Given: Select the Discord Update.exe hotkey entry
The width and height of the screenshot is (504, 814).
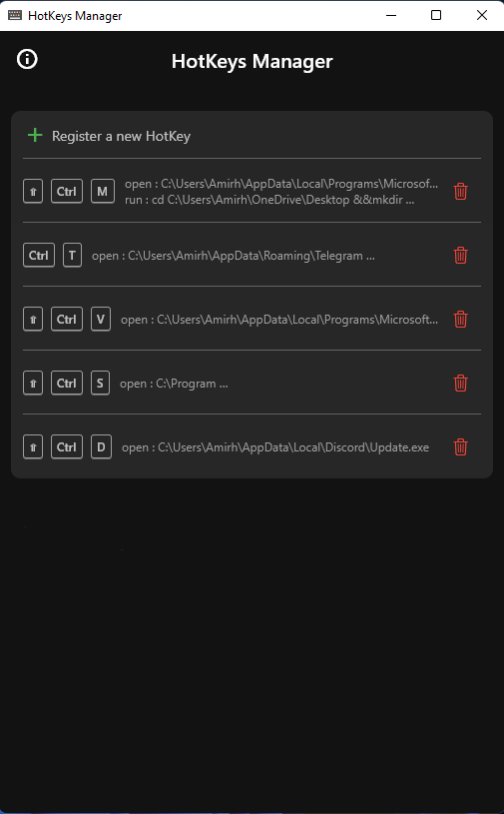Looking at the screenshot, I should (x=275, y=447).
